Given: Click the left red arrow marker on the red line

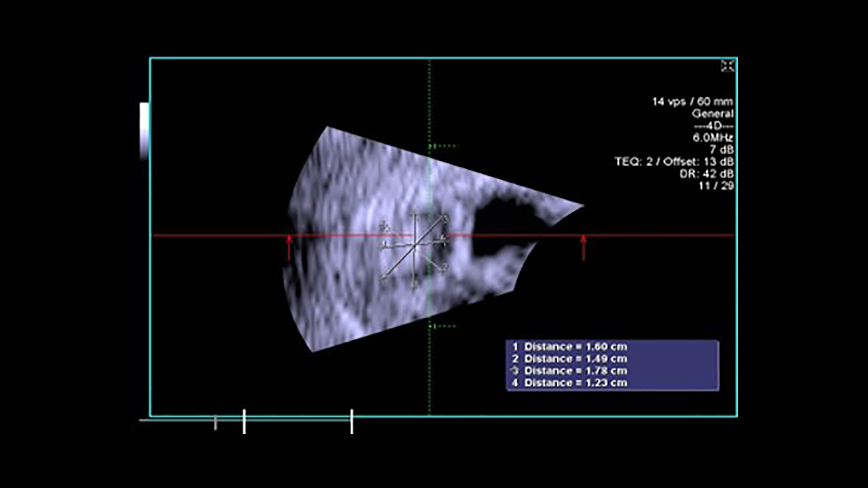Looking at the screenshot, I should [x=289, y=247].
